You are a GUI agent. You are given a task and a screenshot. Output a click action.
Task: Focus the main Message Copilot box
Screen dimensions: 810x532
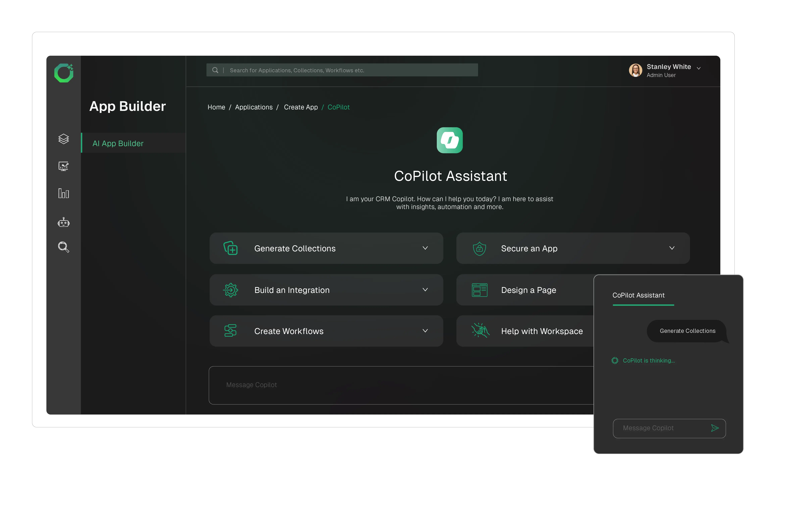coord(401,385)
